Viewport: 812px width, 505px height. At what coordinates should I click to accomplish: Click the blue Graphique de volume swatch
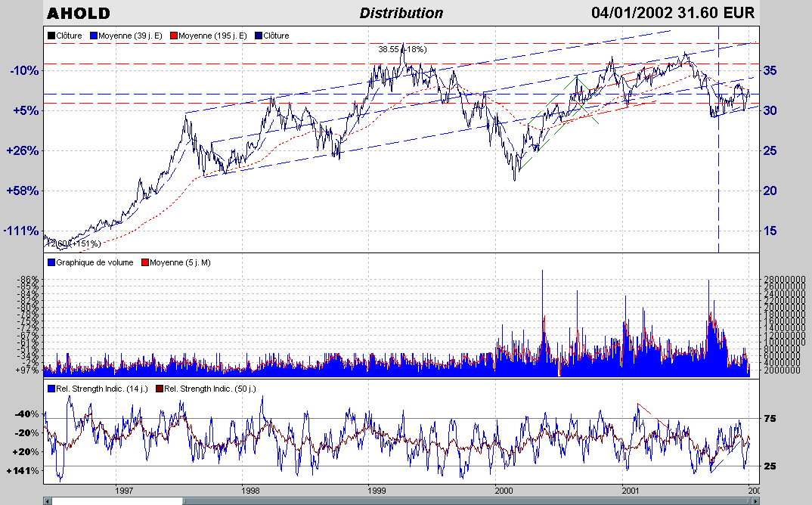[51, 262]
